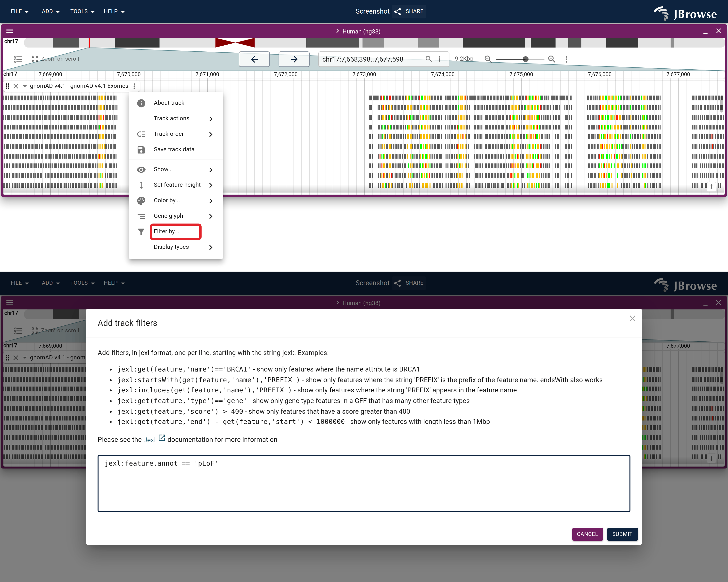Click the dimmed SHARE button behind the dialog
The image size is (728, 582).
(x=409, y=283)
